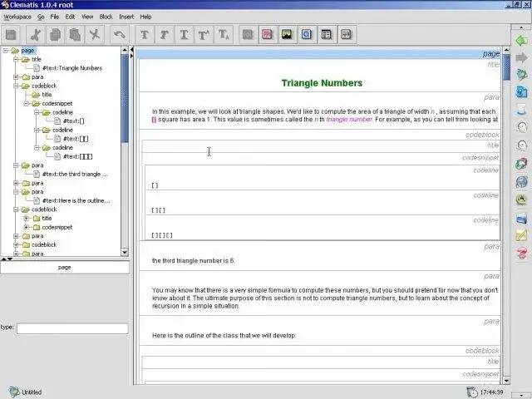Screen dimensions: 532x399
Task: Open the Block menu
Action: coord(106,17)
